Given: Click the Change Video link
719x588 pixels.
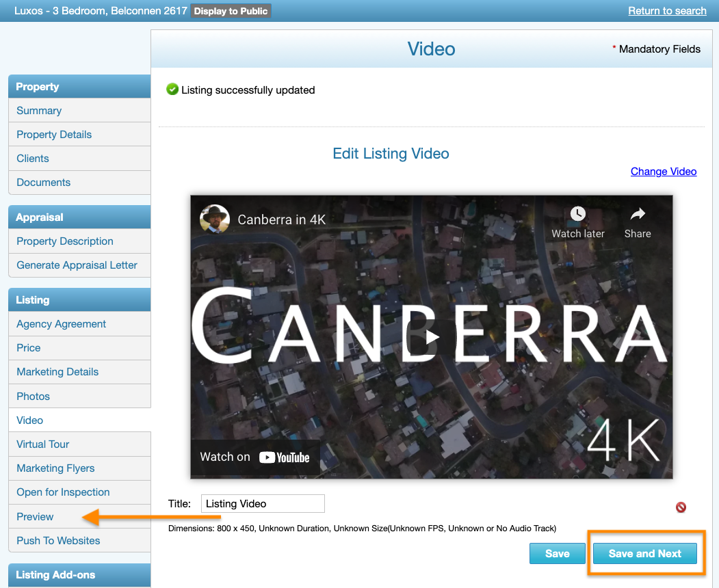Looking at the screenshot, I should [663, 171].
